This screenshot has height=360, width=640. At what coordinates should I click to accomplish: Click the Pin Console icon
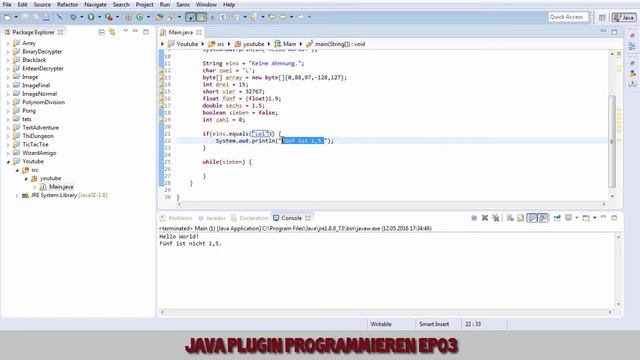click(557, 218)
